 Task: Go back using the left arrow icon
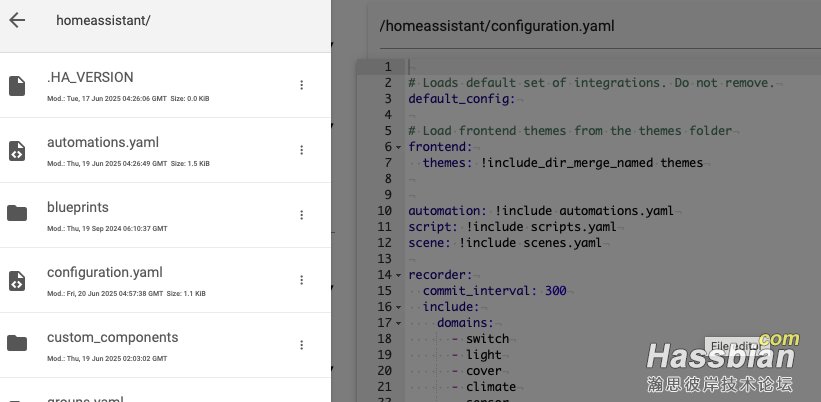pyautogui.click(x=17, y=20)
